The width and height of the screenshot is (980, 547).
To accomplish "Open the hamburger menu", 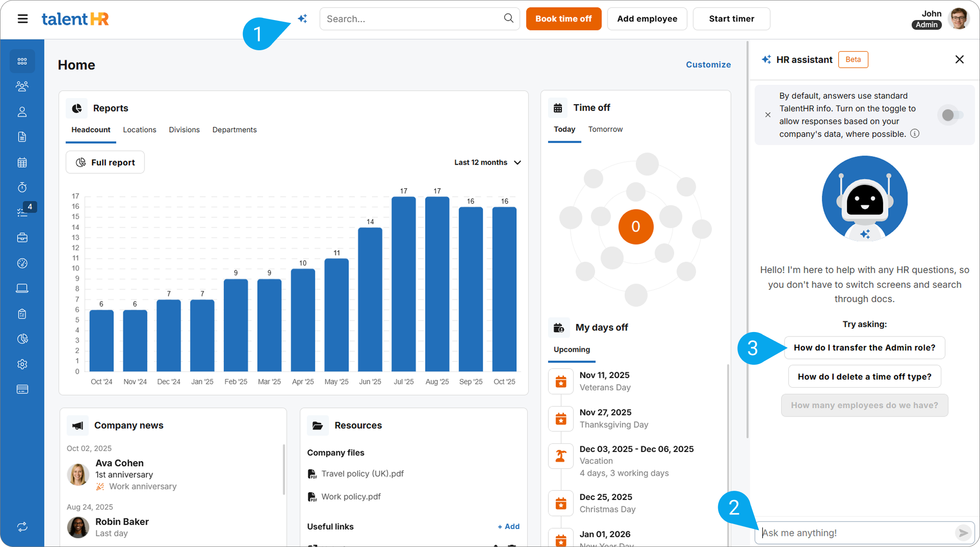I will tap(23, 19).
